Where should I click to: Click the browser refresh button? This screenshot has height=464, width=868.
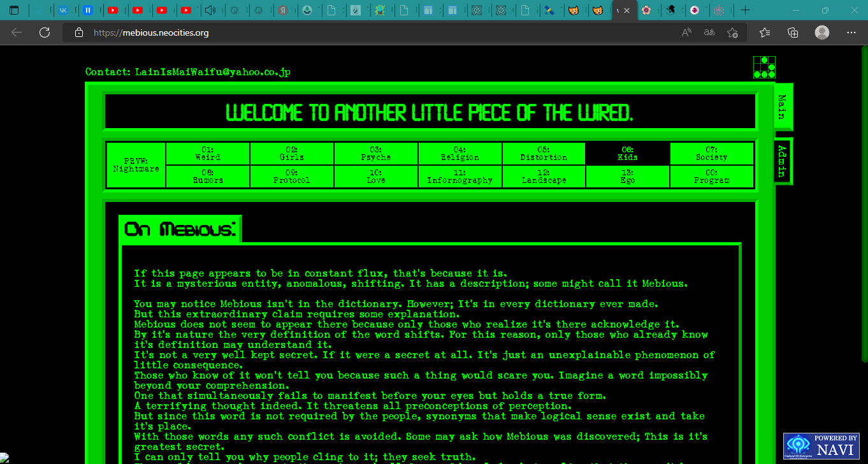point(45,33)
